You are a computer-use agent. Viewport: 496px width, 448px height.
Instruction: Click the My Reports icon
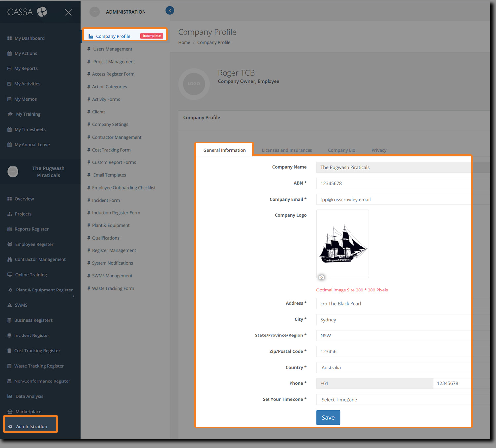click(x=10, y=69)
